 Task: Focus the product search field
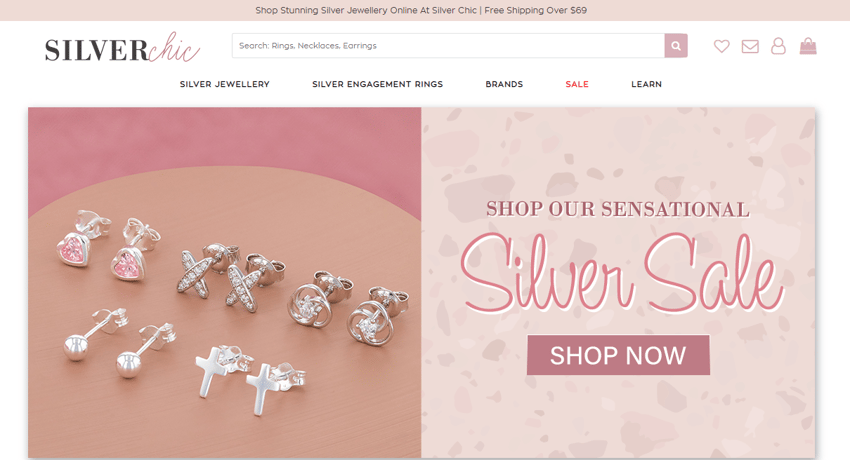coord(448,46)
